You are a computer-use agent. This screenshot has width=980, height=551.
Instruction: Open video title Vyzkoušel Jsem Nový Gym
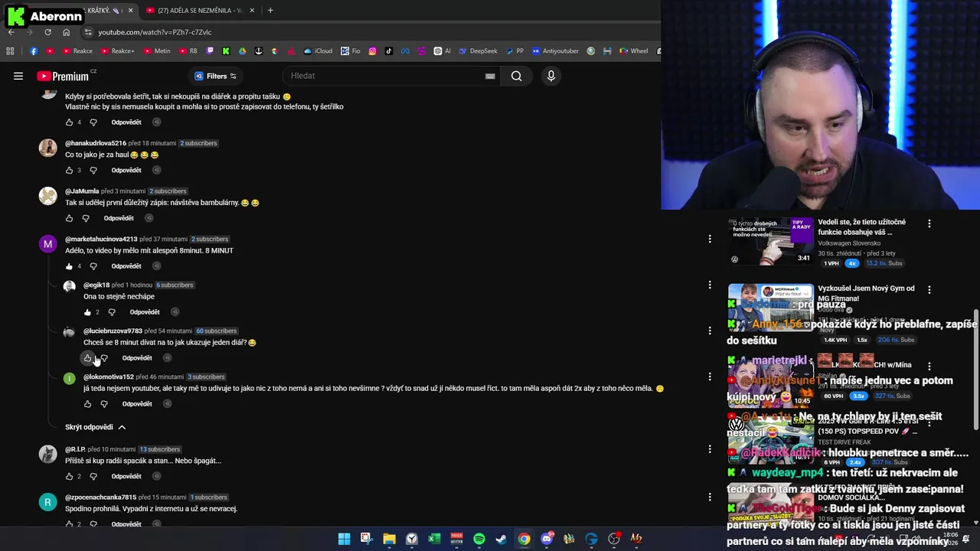(x=866, y=293)
